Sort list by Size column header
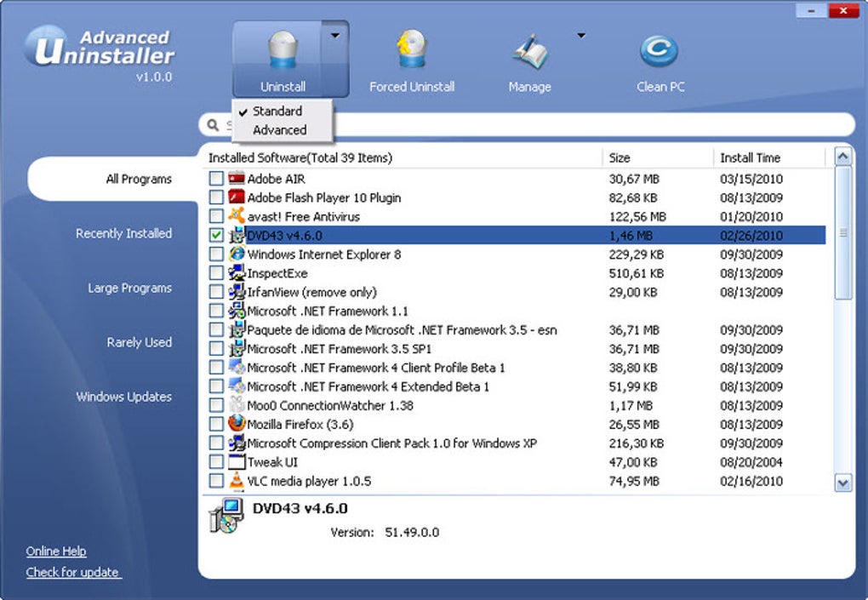The height and width of the screenshot is (600, 868). tap(620, 157)
